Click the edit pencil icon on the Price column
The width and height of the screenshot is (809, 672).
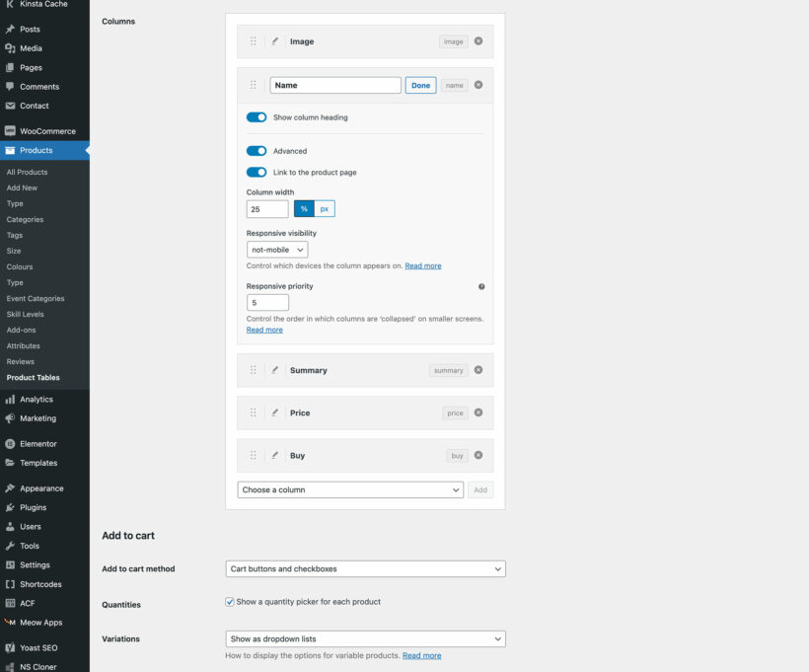274,412
